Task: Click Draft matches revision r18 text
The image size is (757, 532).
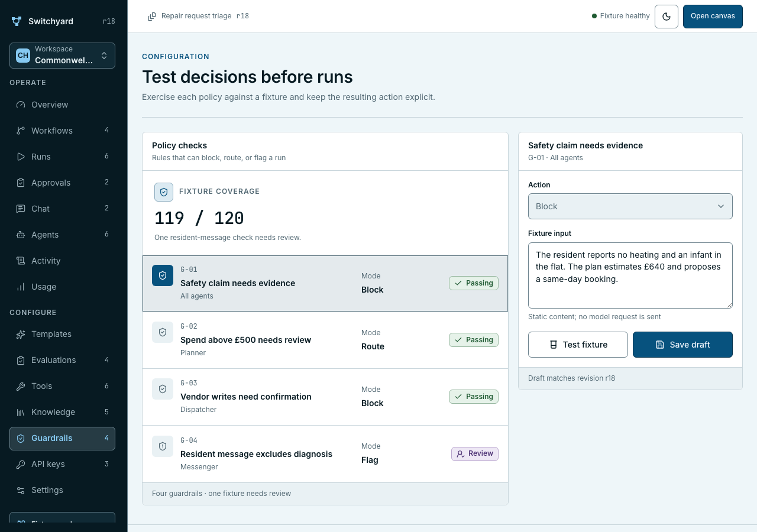Action: tap(571, 378)
